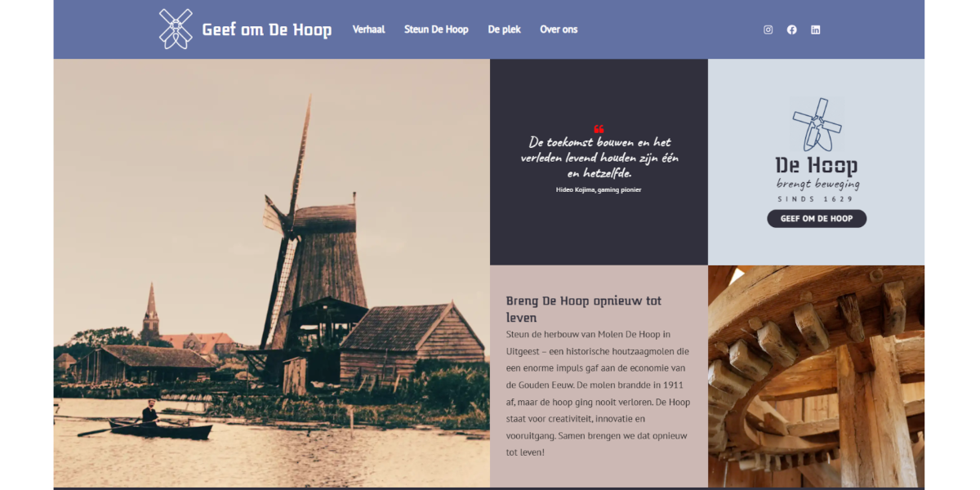Click the GEEF OM DE HOOP button

click(817, 219)
